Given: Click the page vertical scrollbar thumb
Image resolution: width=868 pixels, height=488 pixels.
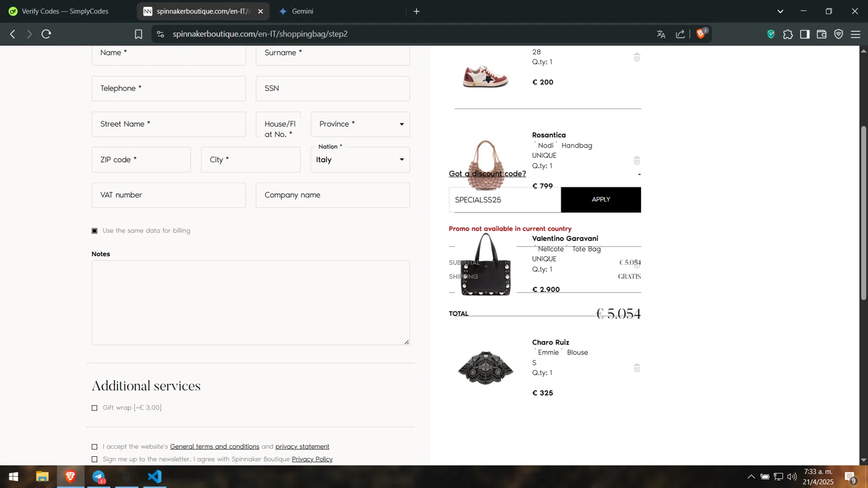Looking at the screenshot, I should click(863, 213).
